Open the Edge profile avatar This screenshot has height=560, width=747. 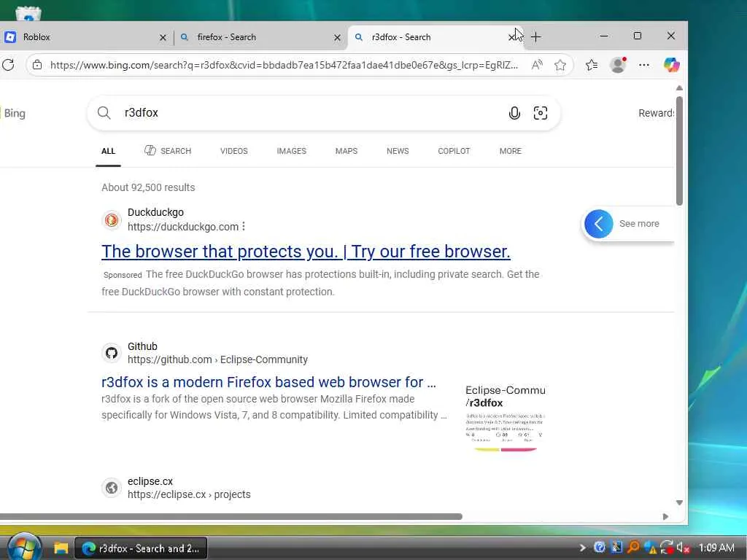(618, 65)
